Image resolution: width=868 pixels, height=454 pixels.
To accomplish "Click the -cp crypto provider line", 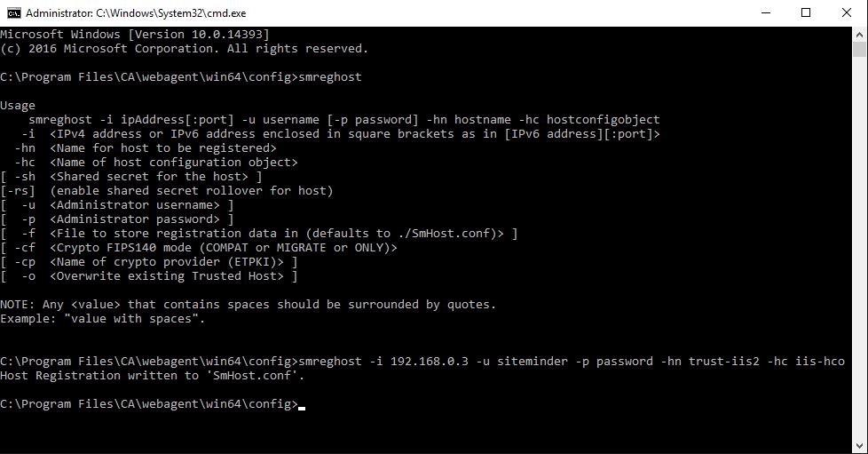I will [x=149, y=262].
